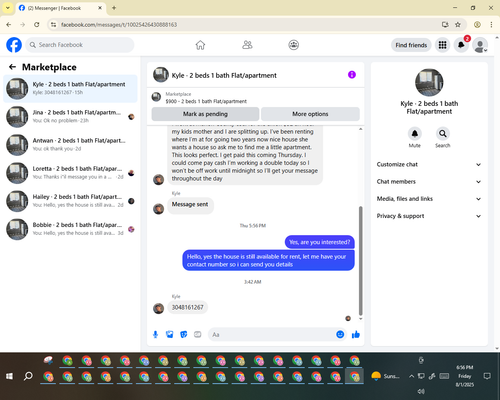Expand Privacy & support section
Viewport: 500px width, 400px height.
(x=429, y=216)
